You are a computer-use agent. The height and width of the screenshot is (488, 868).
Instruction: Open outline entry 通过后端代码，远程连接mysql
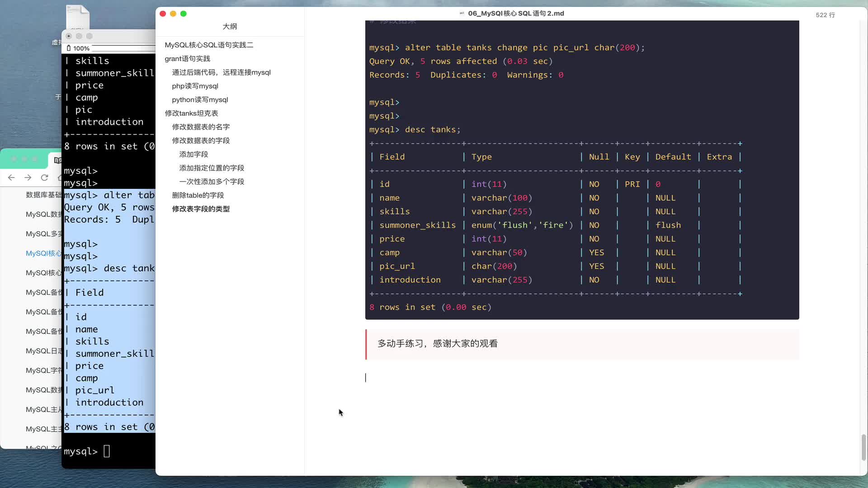click(221, 72)
